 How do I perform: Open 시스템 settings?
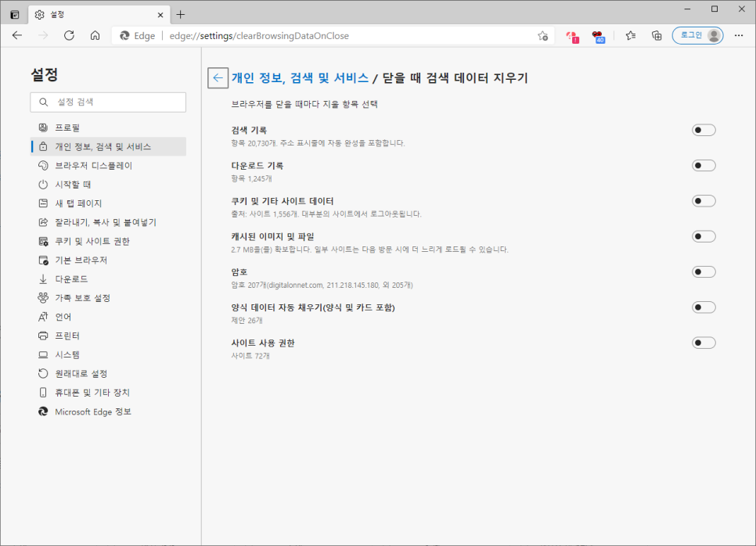pos(108,354)
